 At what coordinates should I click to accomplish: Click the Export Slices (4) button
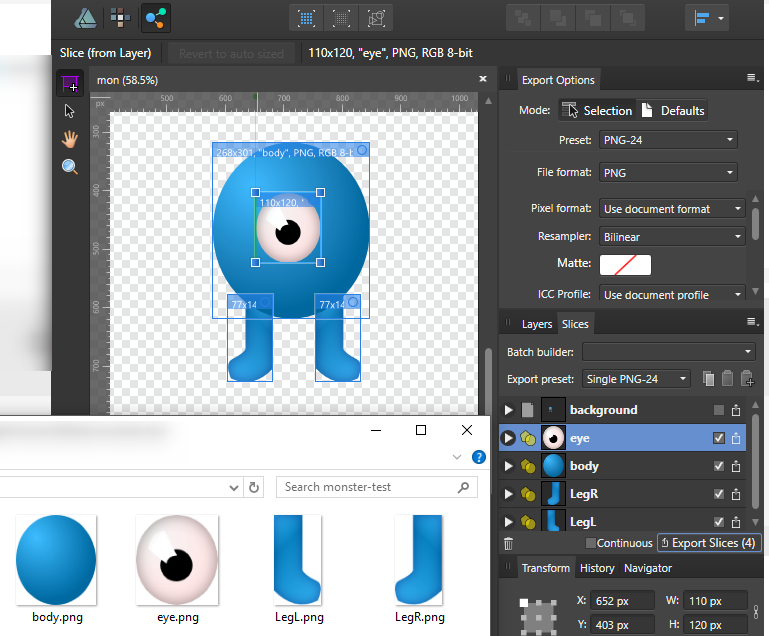[x=707, y=543]
